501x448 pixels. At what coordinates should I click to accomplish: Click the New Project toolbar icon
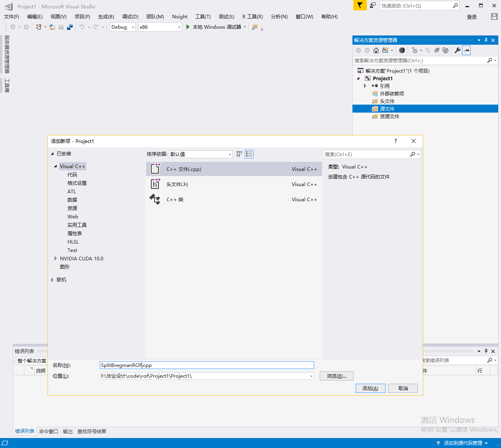coord(39,27)
